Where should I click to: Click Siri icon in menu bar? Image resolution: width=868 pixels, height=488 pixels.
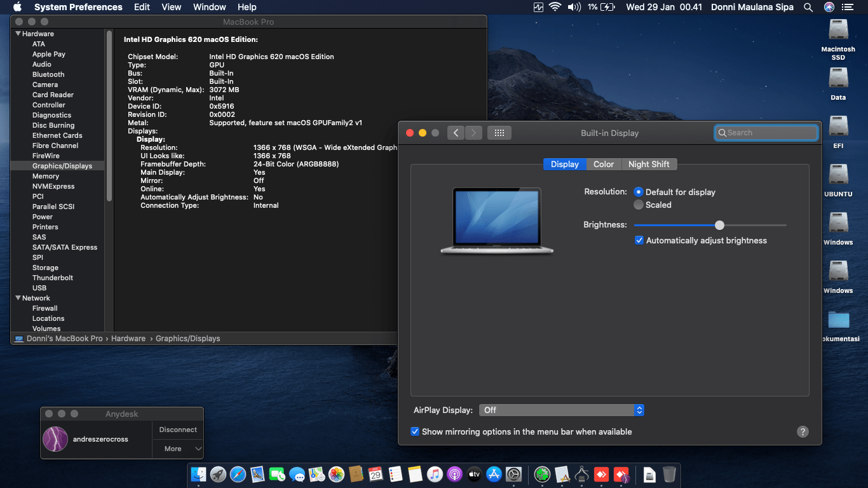point(829,7)
